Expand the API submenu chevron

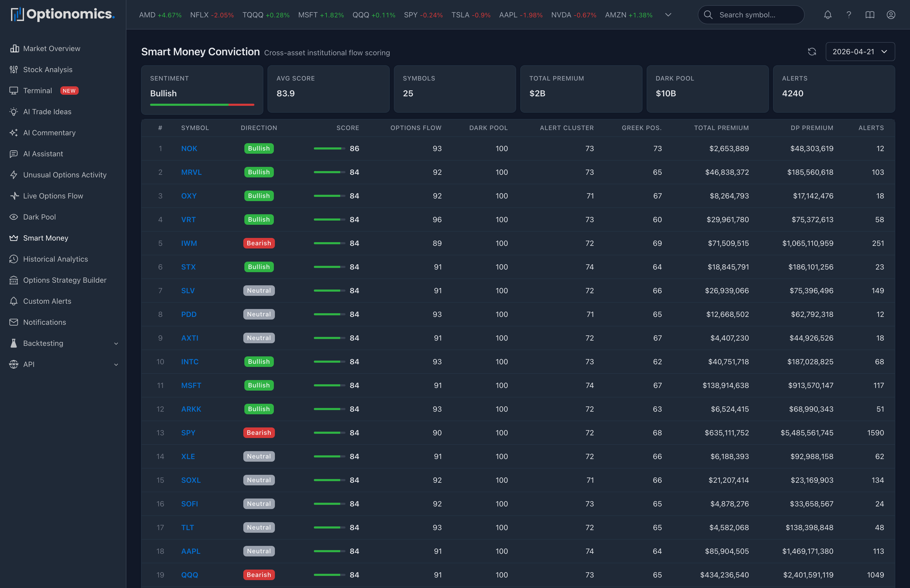pyautogui.click(x=116, y=364)
